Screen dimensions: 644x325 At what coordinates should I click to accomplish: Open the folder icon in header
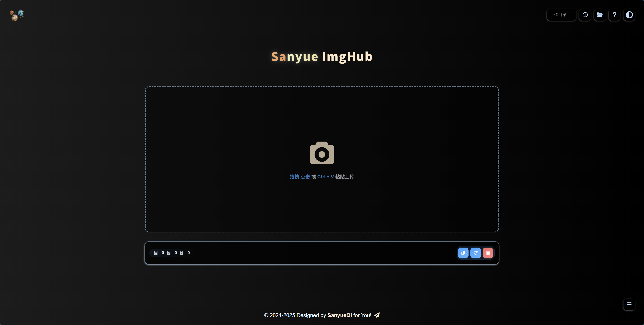[599, 15]
